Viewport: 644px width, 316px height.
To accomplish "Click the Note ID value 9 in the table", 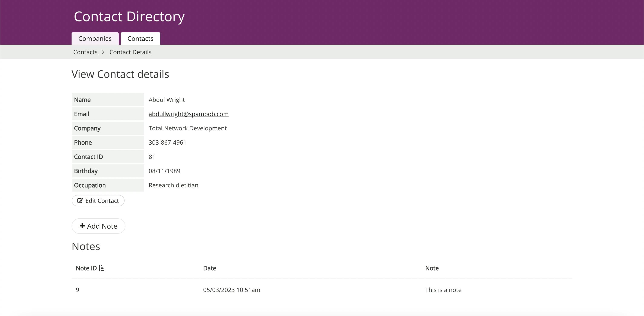I will (x=77, y=290).
